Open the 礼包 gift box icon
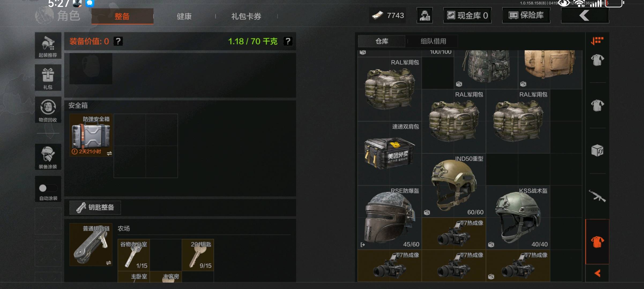 tap(48, 78)
